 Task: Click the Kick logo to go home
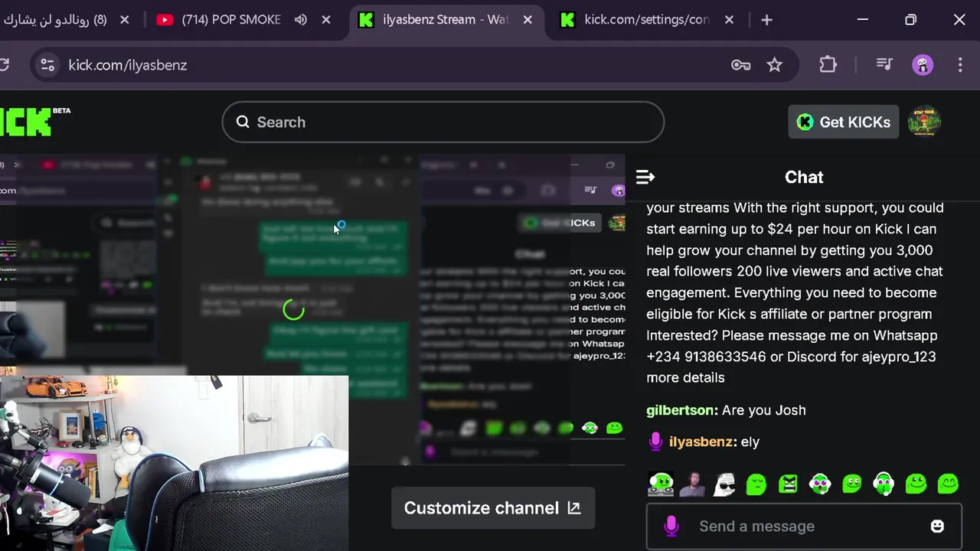34,122
